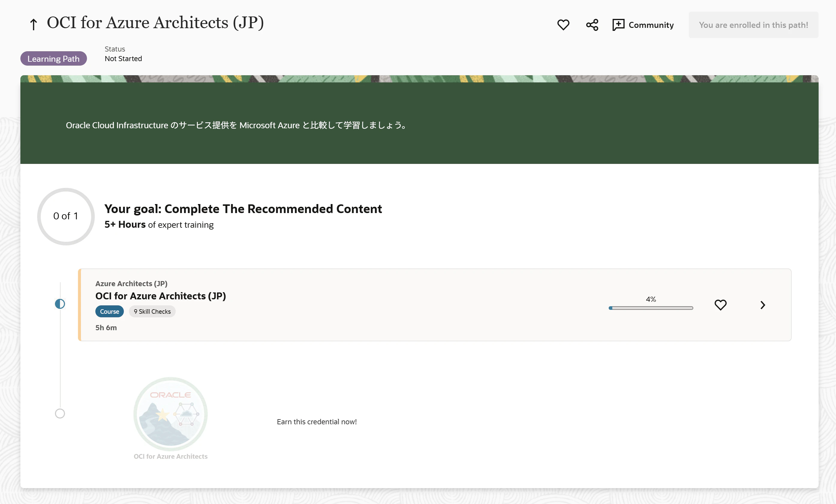Click the 5h 6m duration text
The height and width of the screenshot is (504, 836).
click(x=106, y=328)
